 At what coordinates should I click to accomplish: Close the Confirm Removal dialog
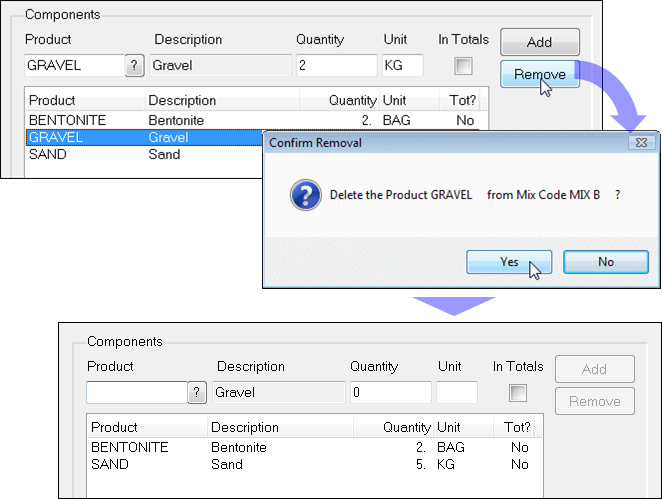pyautogui.click(x=642, y=143)
